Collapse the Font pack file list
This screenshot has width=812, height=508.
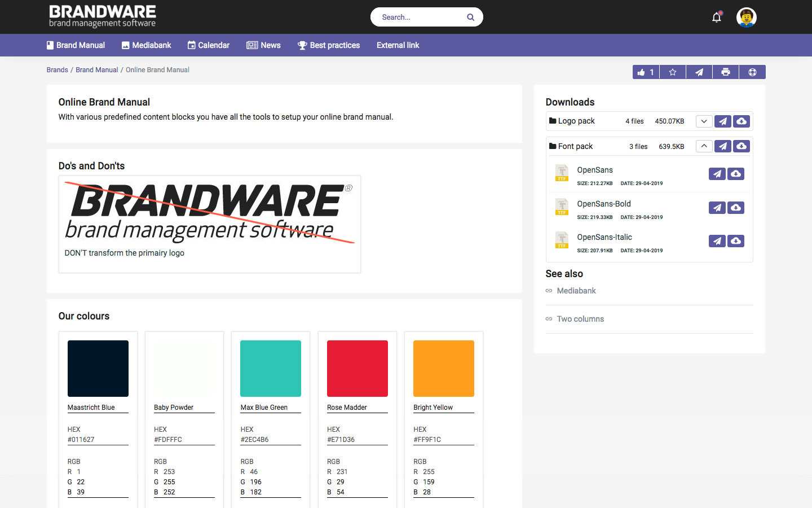704,146
